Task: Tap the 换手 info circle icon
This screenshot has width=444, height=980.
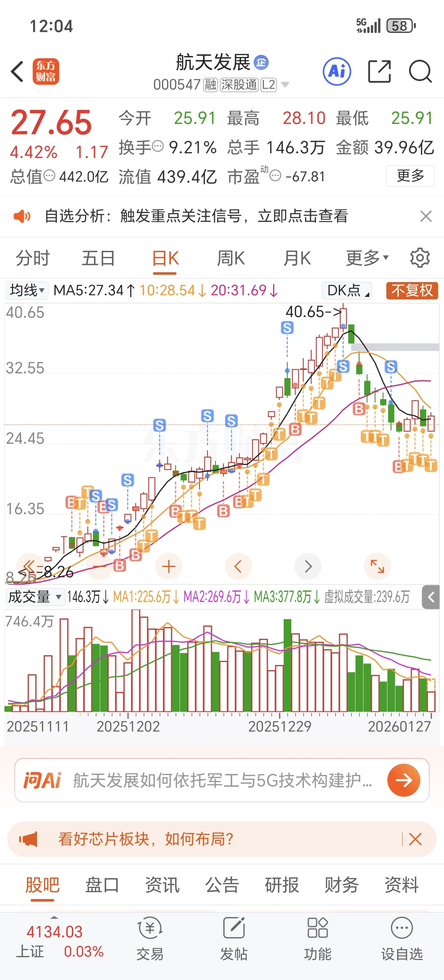Action: tap(157, 146)
